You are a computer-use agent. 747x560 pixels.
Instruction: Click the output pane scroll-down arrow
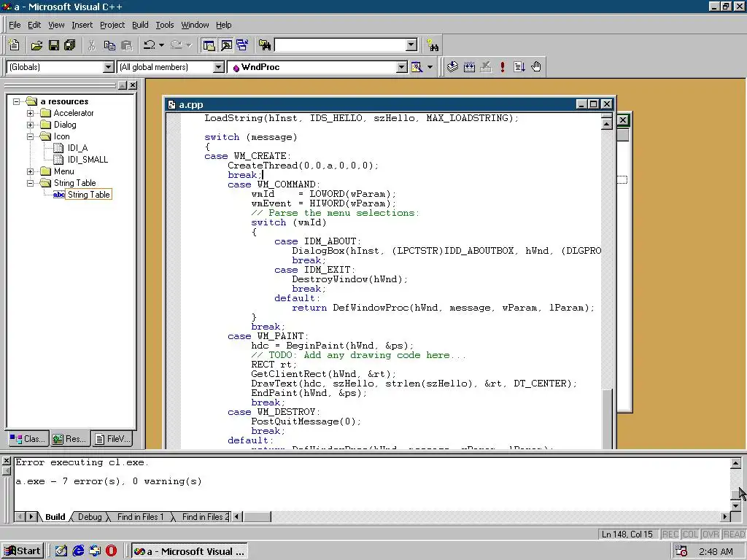tap(735, 506)
